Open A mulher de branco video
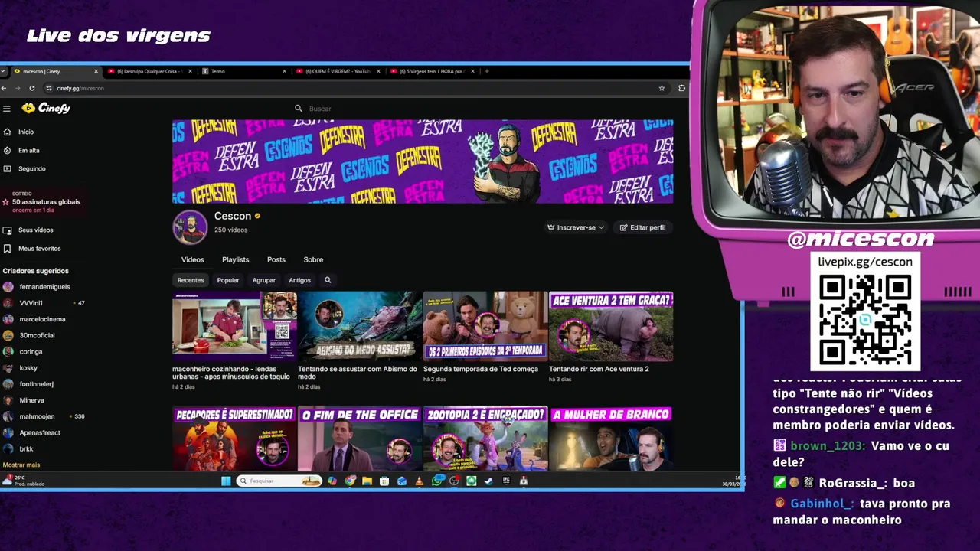The width and height of the screenshot is (980, 551). pyautogui.click(x=611, y=439)
